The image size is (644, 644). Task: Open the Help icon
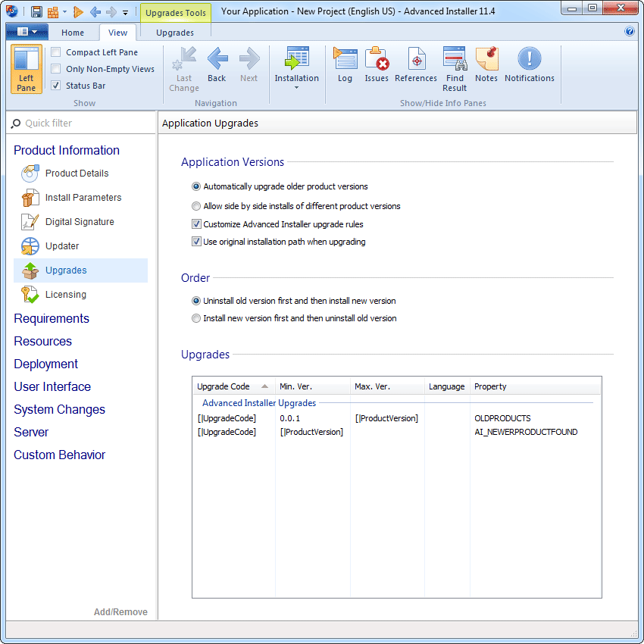(x=629, y=31)
